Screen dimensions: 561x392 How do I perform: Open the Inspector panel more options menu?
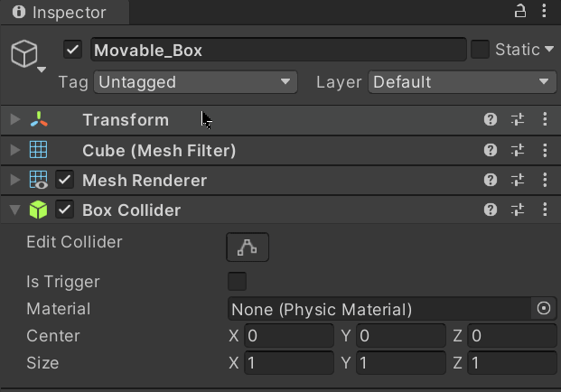[544, 11]
